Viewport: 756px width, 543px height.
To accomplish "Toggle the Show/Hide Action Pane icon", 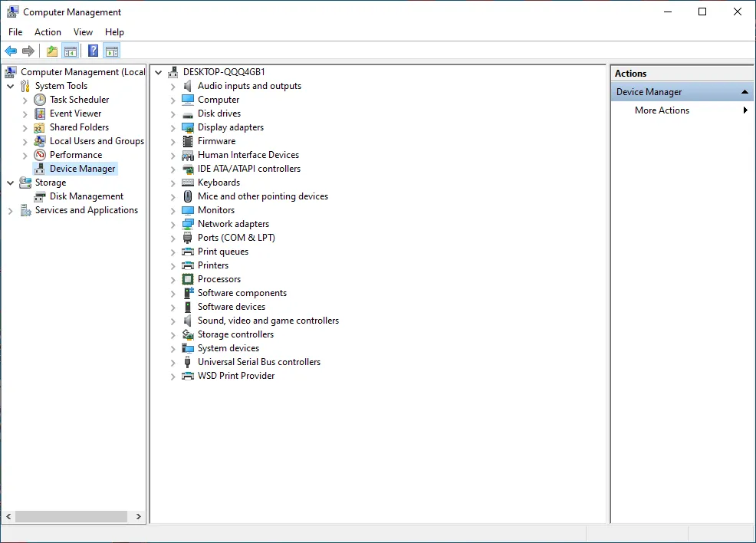I will point(112,51).
